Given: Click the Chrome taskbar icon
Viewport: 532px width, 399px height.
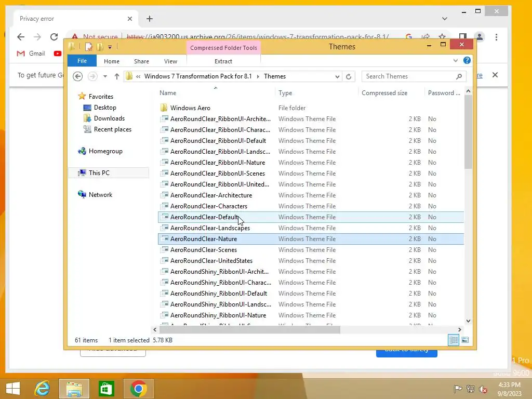Looking at the screenshot, I should 138,389.
